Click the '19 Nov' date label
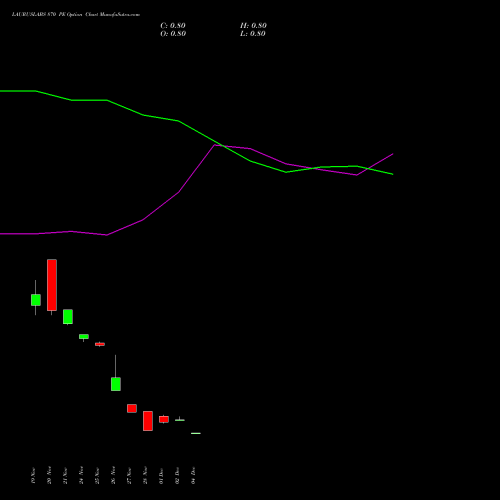Viewport: 500px width, 500px height. (33, 476)
